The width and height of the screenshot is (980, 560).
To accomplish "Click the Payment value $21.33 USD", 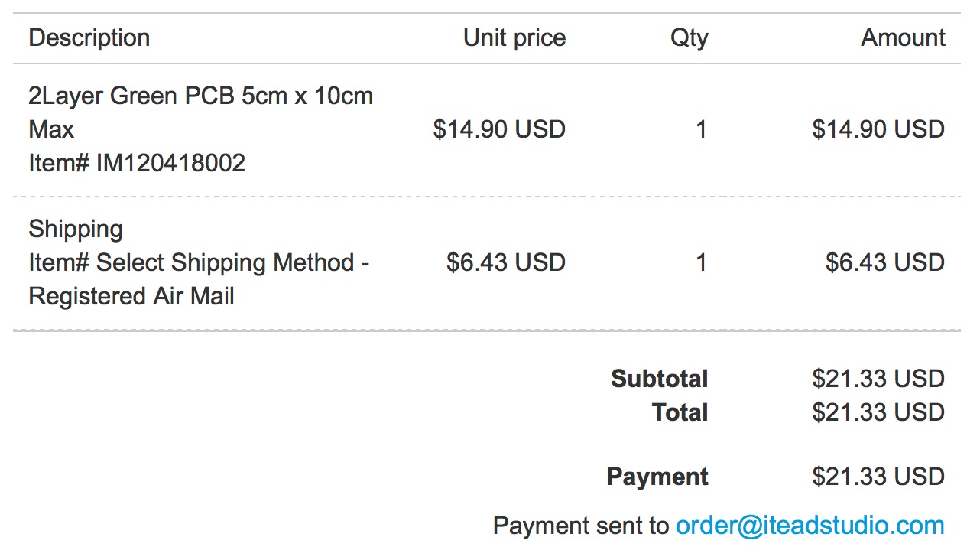I will point(878,477).
